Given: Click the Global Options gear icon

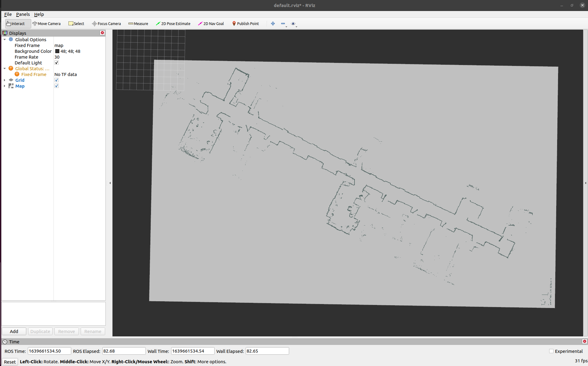Looking at the screenshot, I should pyautogui.click(x=11, y=39).
